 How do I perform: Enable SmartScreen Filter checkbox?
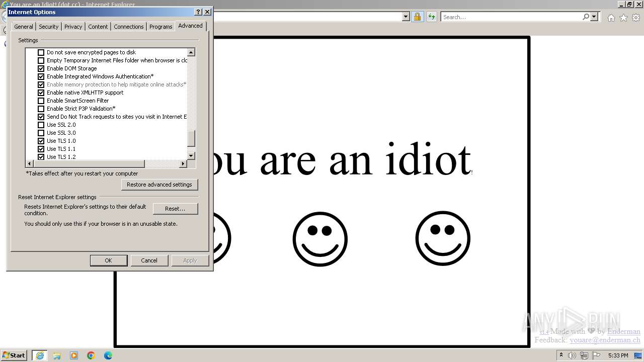click(x=41, y=101)
